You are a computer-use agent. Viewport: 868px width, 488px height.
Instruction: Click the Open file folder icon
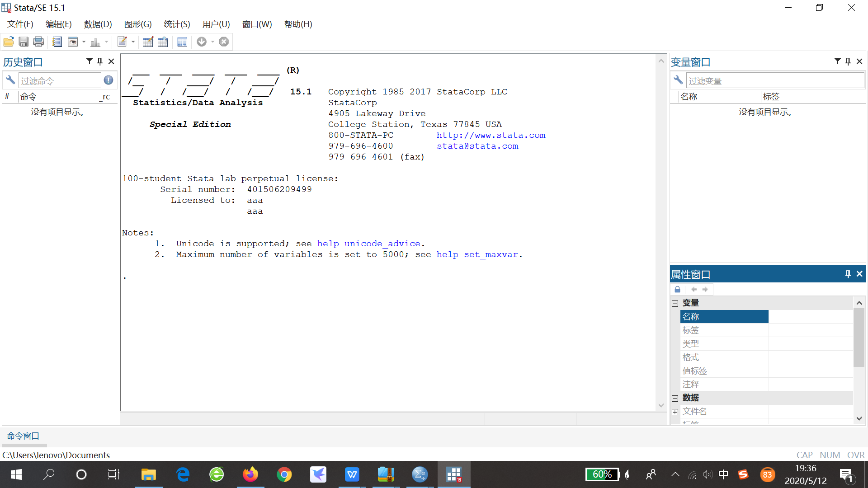coord(9,42)
